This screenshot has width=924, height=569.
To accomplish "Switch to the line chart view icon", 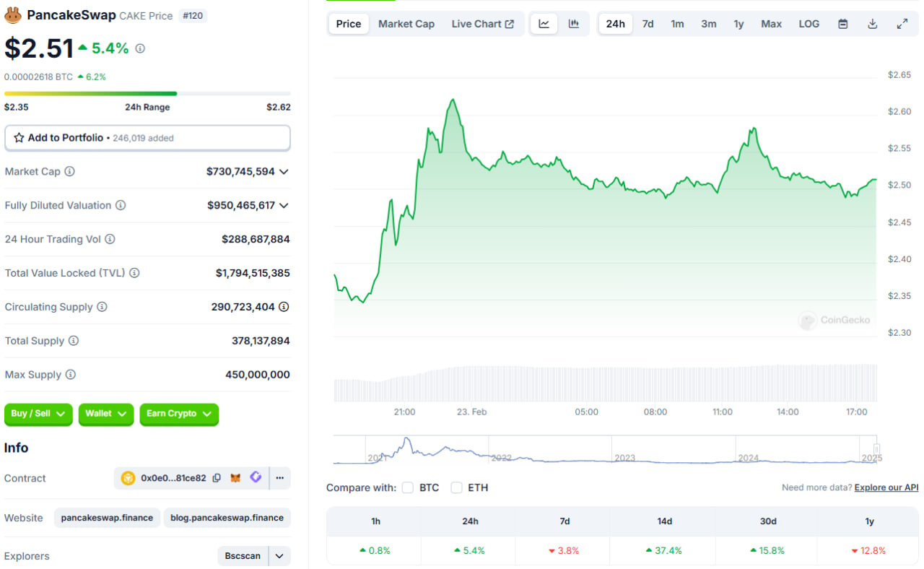I will coord(544,24).
